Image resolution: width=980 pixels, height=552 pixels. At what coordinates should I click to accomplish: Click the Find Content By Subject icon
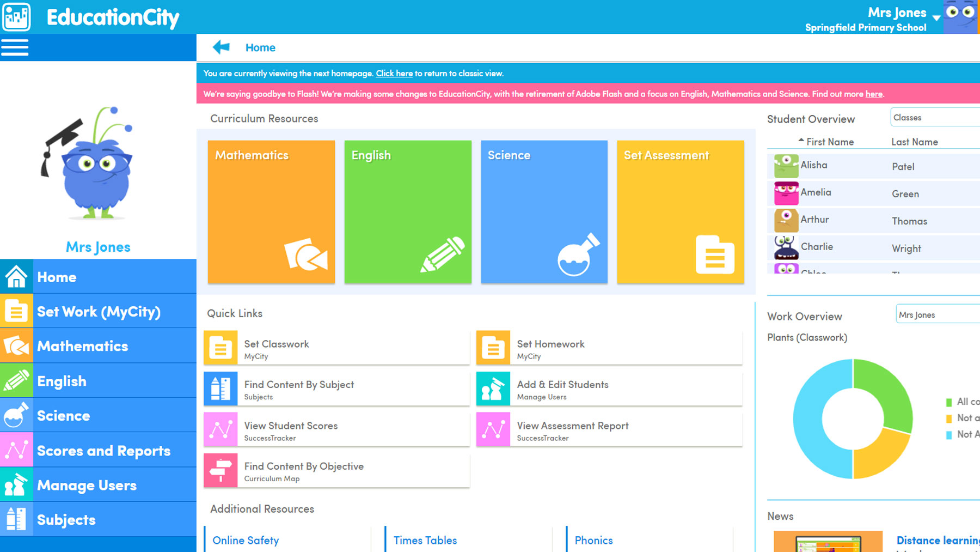pyautogui.click(x=220, y=388)
